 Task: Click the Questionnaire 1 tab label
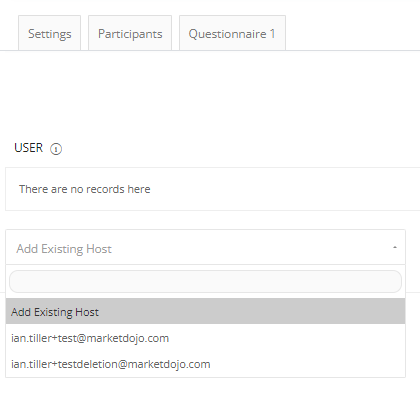point(232,34)
